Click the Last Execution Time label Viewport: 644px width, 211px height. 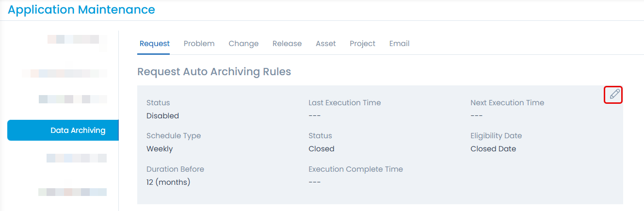pos(345,103)
